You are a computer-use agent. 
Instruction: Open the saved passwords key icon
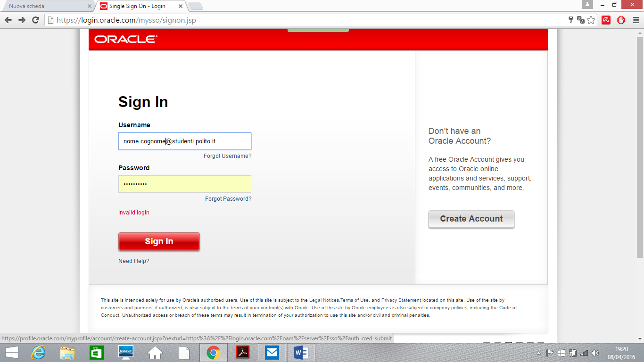point(571,20)
